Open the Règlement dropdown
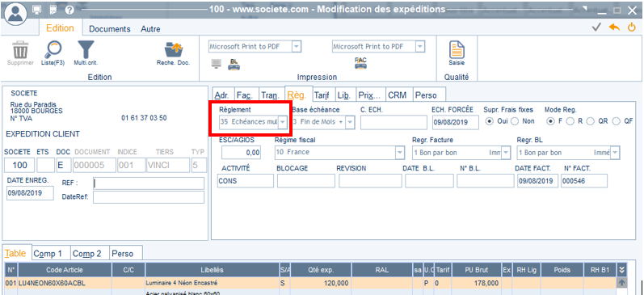 click(x=283, y=122)
